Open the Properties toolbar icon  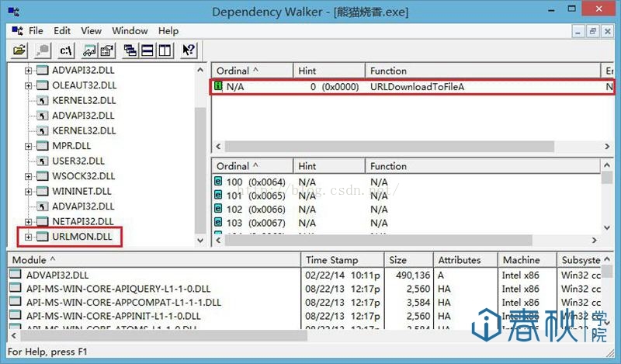coord(106,50)
